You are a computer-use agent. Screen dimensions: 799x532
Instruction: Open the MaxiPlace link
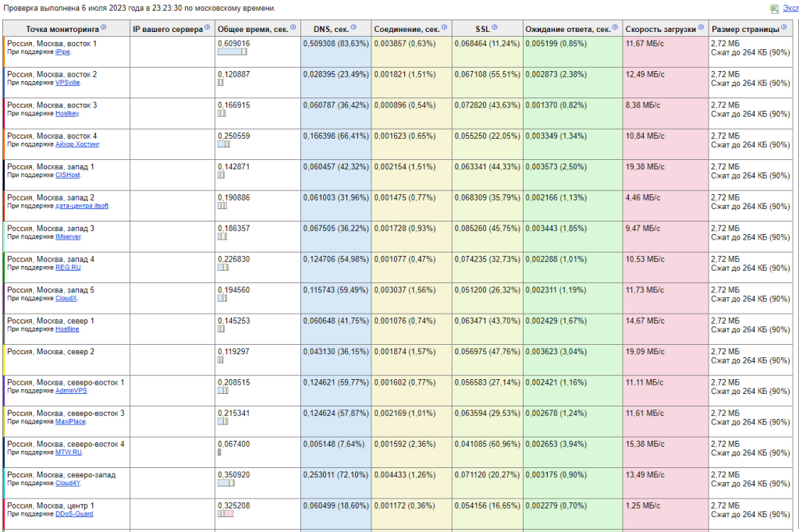[70, 421]
